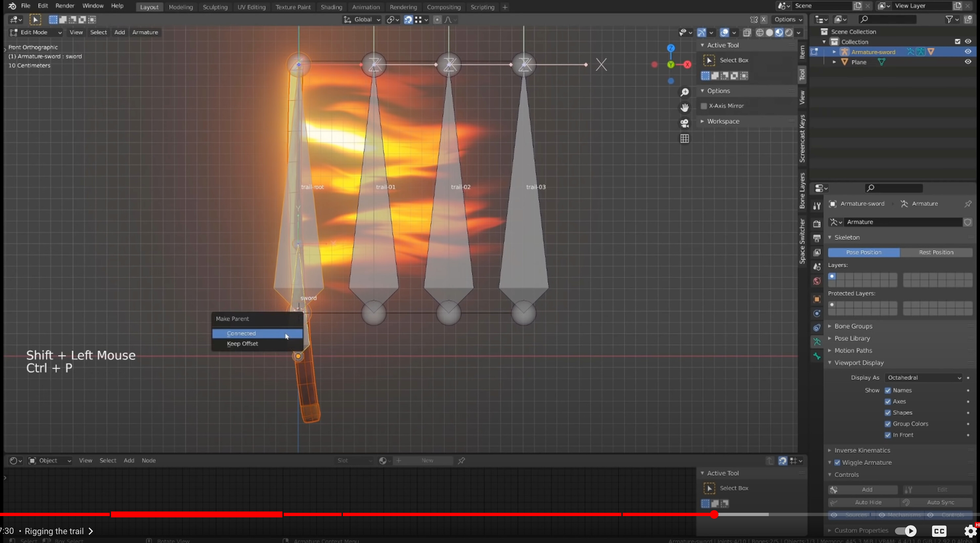Screen dimensions: 980x543
Task: Enable X-Axis Mirror checkbox
Action: click(704, 106)
